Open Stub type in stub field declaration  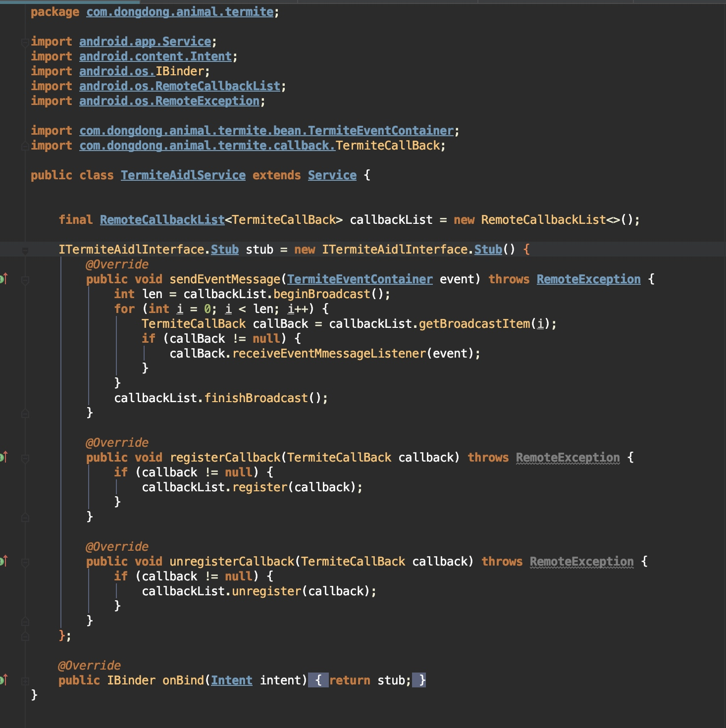pyautogui.click(x=225, y=250)
